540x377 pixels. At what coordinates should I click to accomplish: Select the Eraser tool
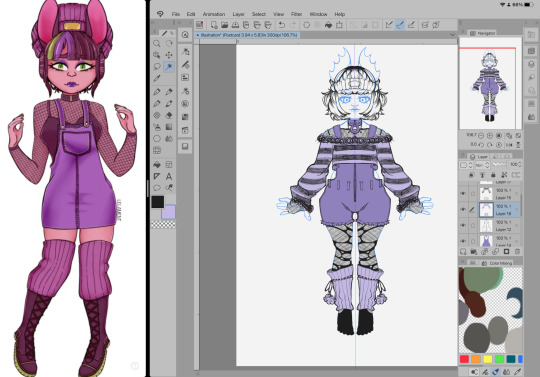169,115
